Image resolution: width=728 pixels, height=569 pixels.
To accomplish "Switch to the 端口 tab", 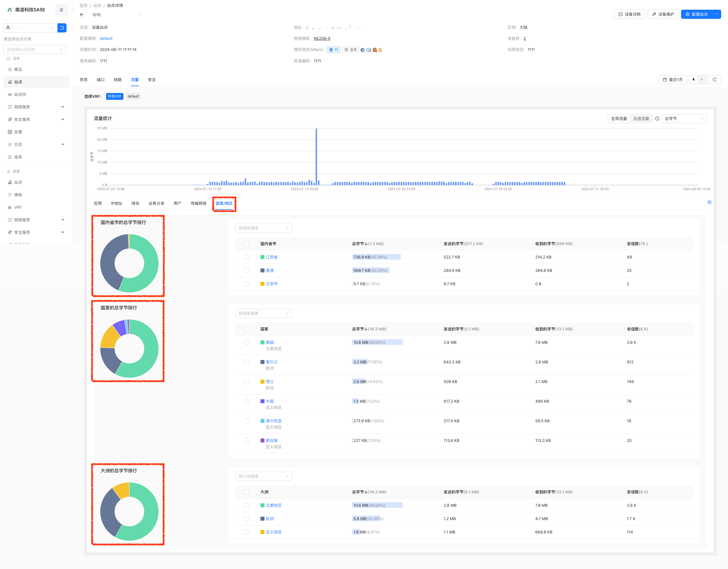I will tap(101, 80).
